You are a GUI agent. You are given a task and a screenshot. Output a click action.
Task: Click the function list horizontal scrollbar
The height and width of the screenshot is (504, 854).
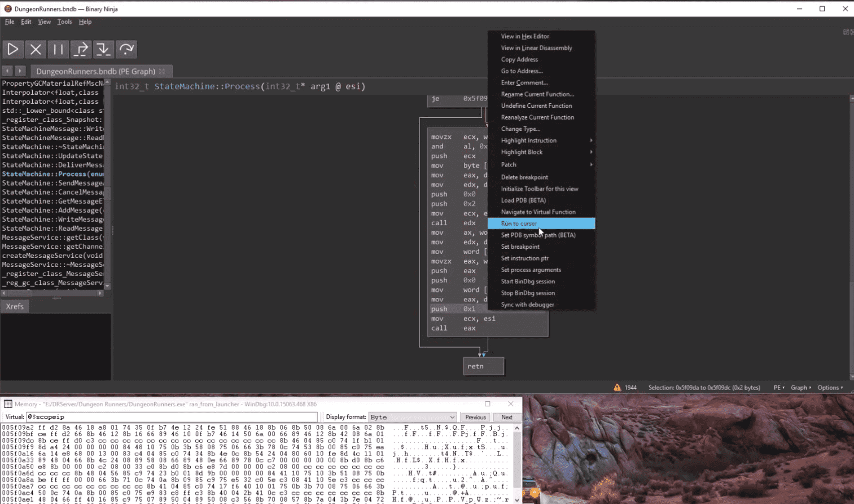[x=52, y=293]
